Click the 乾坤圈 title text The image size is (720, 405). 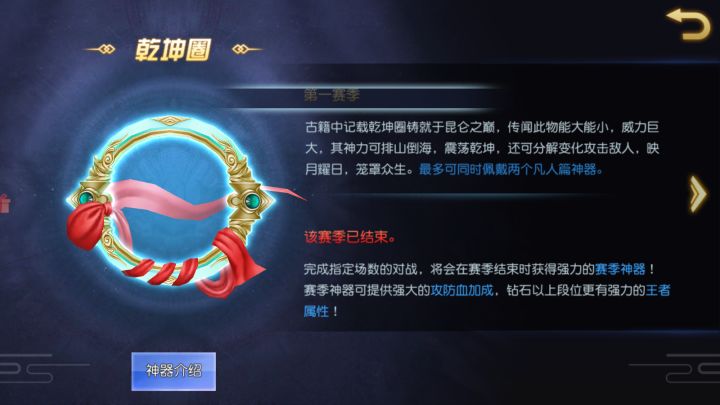(x=173, y=50)
